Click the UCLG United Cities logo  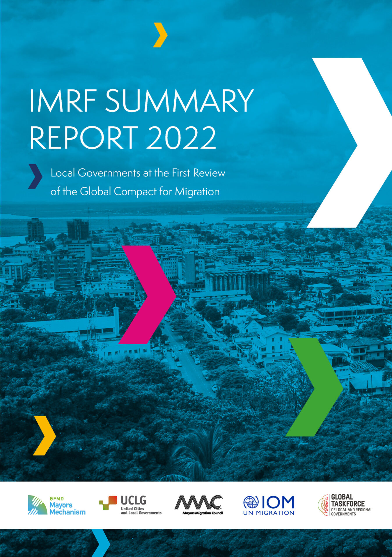pos(130,505)
